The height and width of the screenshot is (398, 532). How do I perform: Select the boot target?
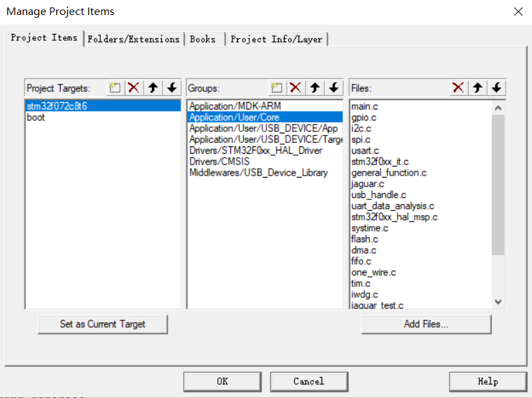(103, 117)
